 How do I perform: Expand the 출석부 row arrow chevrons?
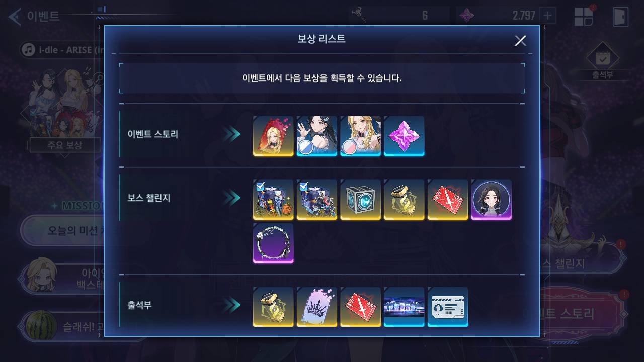[x=232, y=305]
